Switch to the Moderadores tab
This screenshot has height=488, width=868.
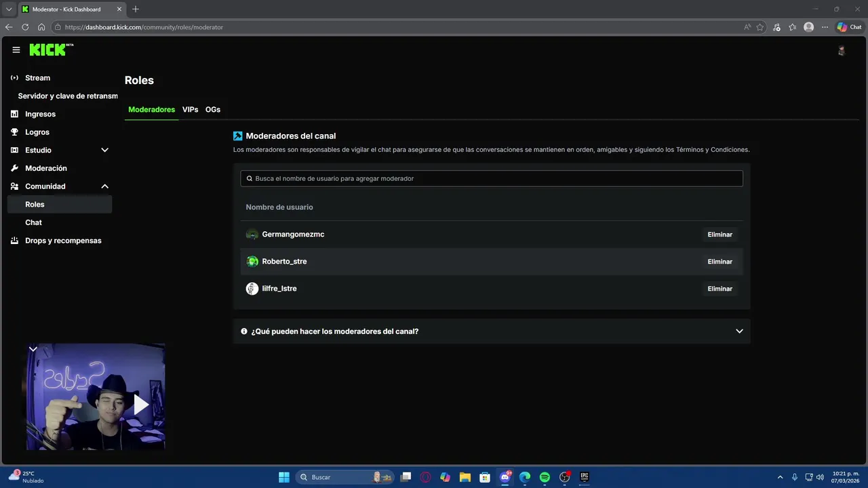tap(151, 110)
